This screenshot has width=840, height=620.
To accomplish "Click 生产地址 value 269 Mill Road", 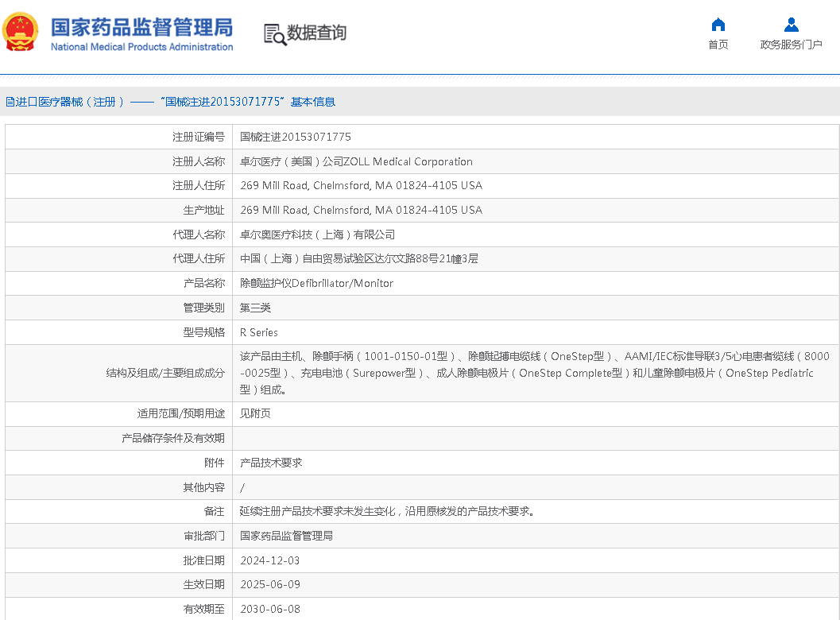I will 361,210.
